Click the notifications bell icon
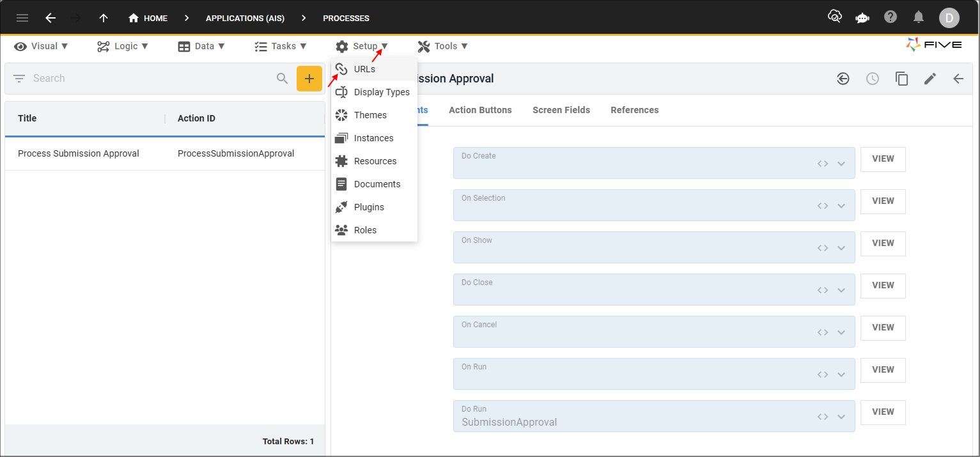This screenshot has width=980, height=457. point(918,17)
